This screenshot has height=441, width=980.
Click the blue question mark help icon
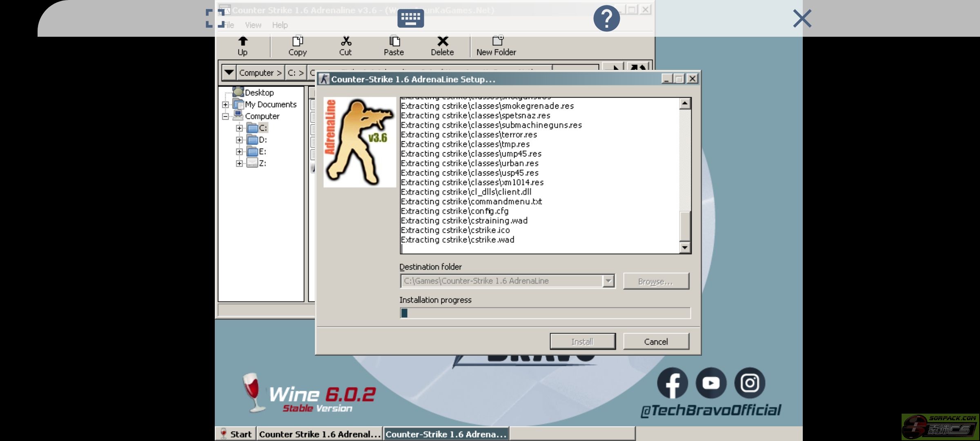(606, 18)
